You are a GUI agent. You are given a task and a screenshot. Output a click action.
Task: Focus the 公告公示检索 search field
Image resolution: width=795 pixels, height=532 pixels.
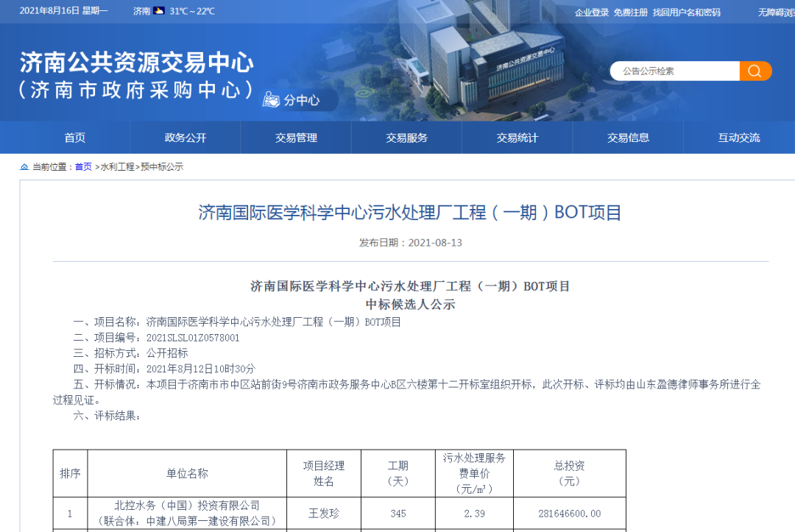click(x=675, y=71)
